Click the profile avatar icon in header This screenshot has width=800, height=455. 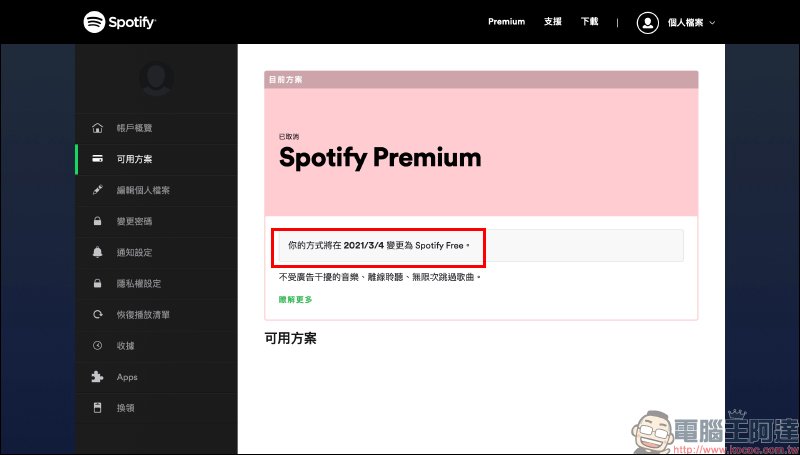[x=647, y=22]
